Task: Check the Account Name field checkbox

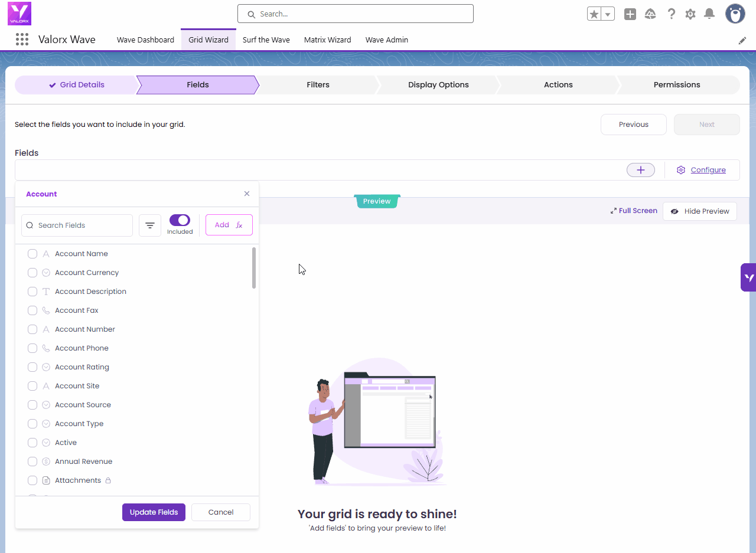Action: point(32,254)
